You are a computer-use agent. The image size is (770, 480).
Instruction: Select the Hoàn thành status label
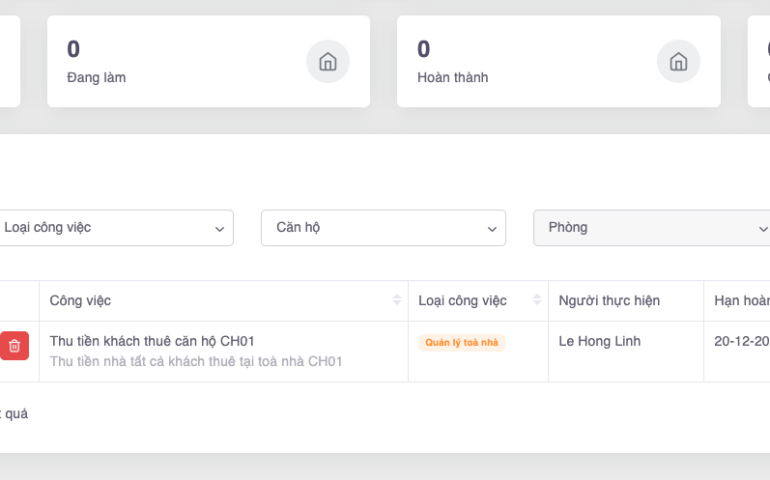[452, 77]
